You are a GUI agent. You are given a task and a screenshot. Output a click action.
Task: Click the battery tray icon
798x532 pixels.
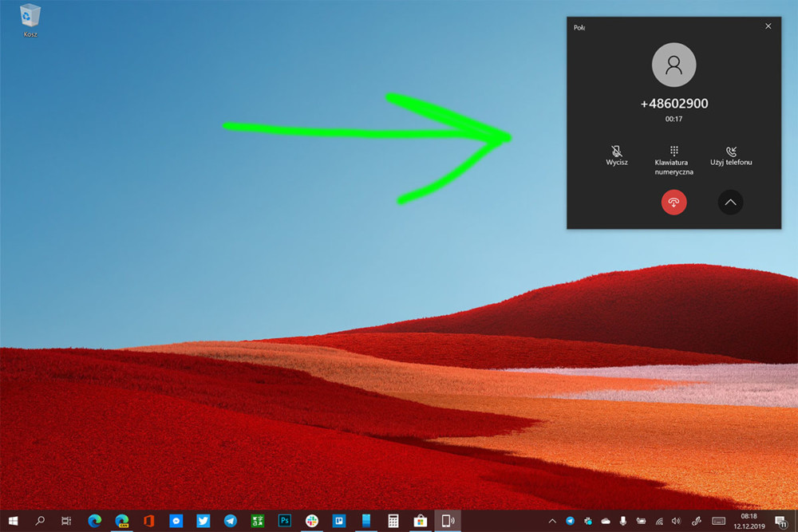[641, 521]
